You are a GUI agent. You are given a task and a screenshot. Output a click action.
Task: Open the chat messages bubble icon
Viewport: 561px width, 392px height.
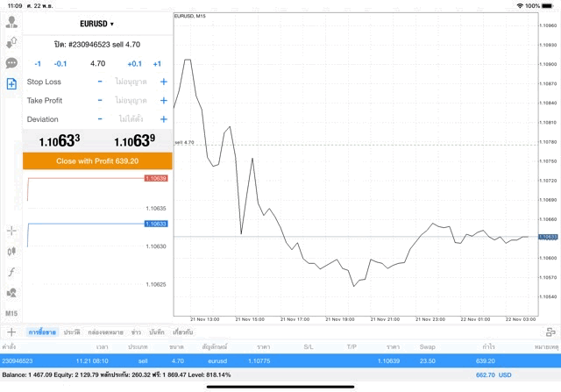pos(11,63)
